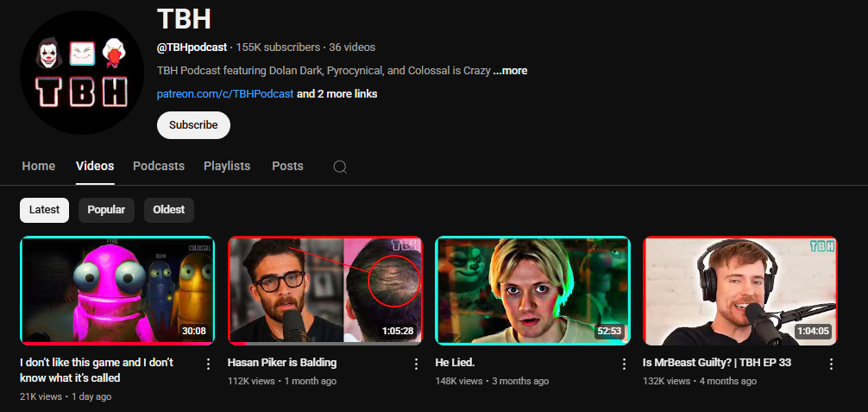Open the He Lied. video title

pos(455,363)
